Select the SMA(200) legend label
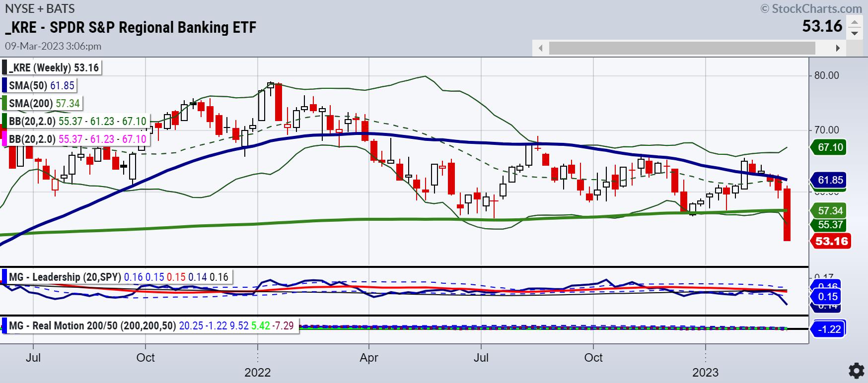The width and height of the screenshot is (868, 383). tap(42, 103)
